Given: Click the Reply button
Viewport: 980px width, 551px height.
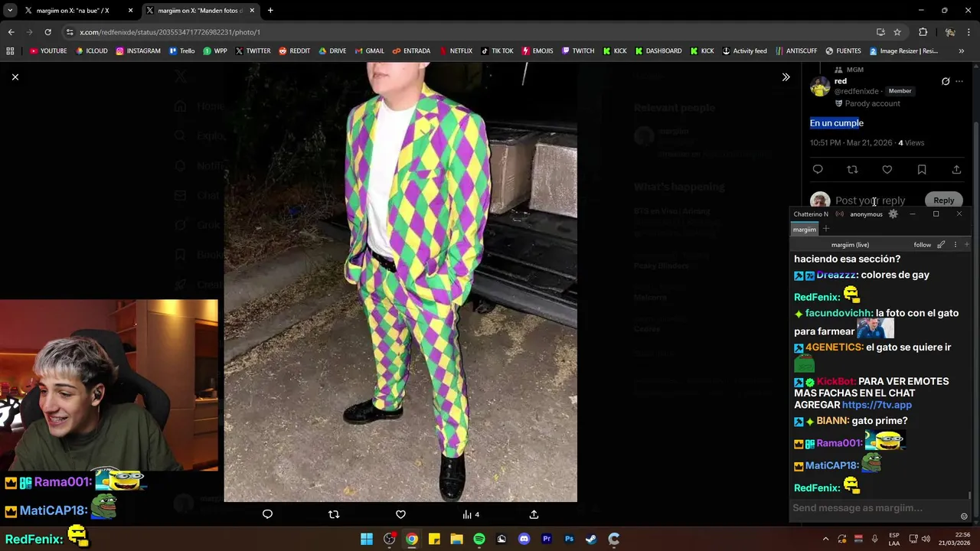Looking at the screenshot, I should [943, 201].
